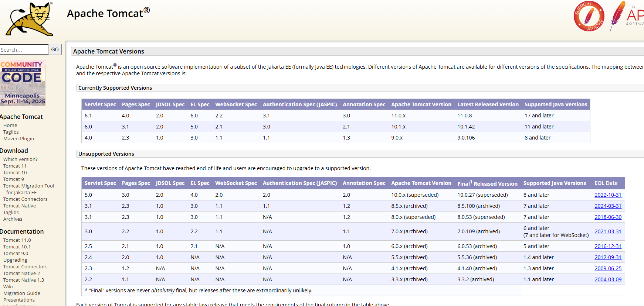Click the Latest Released Version column header
644x306 pixels.
click(488, 104)
